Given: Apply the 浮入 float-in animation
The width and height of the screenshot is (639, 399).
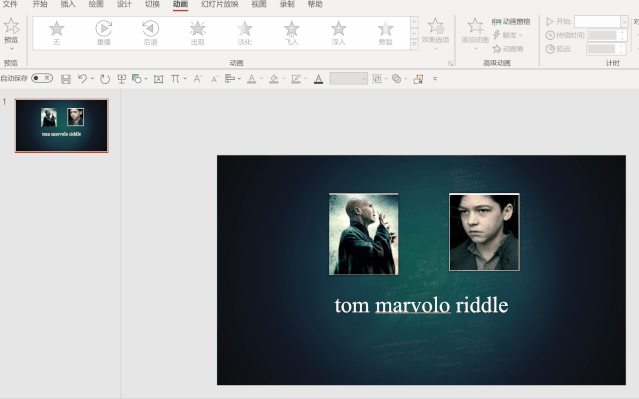Looking at the screenshot, I should pyautogui.click(x=338, y=33).
